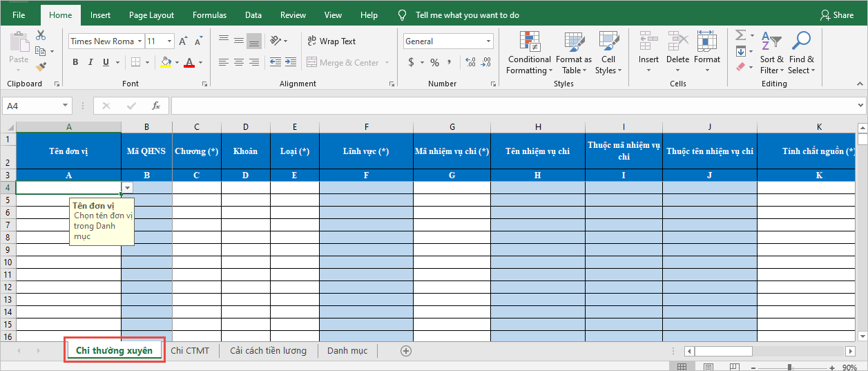Click the Insert Function fx icon
This screenshot has width=868, height=371.
[156, 106]
